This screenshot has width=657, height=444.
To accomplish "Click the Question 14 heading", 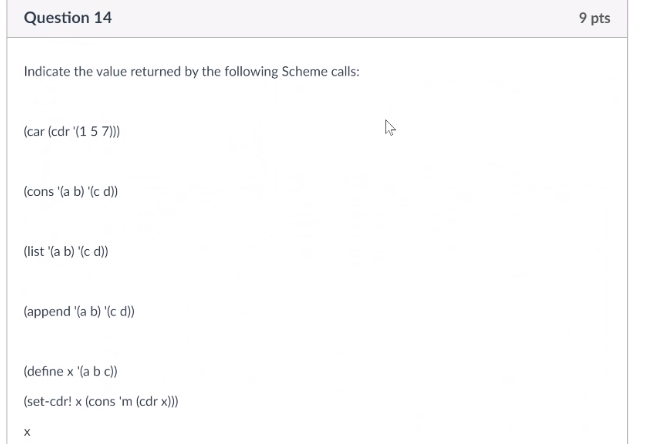I will pos(68,18).
